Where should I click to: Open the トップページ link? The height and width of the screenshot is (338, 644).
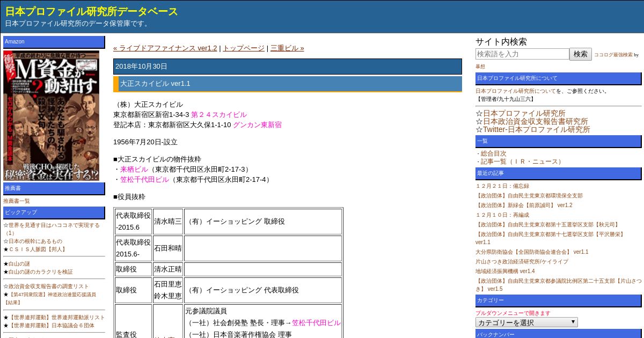coord(244,48)
